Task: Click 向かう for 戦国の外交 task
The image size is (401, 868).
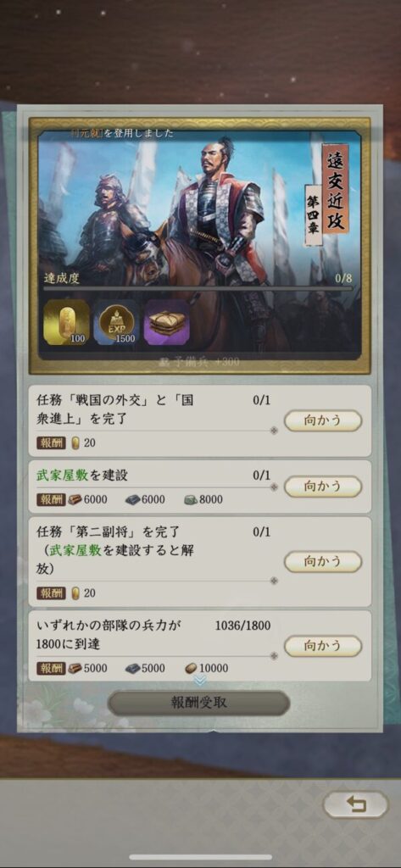Action: click(323, 420)
